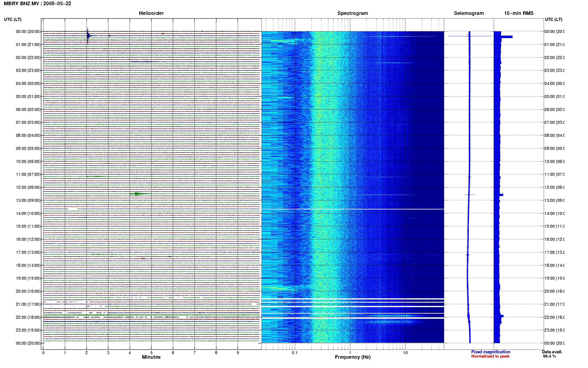Click the '12:00 (08:00)' left time label

point(28,187)
